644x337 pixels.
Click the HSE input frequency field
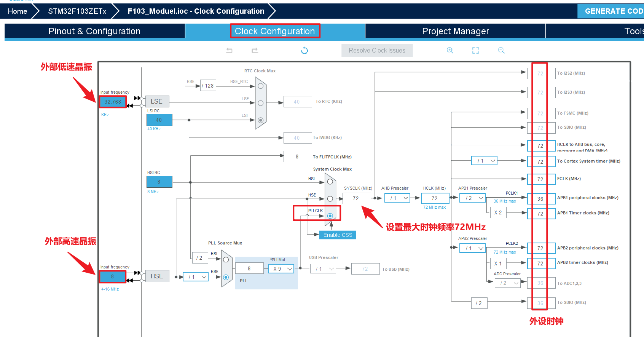[112, 276]
